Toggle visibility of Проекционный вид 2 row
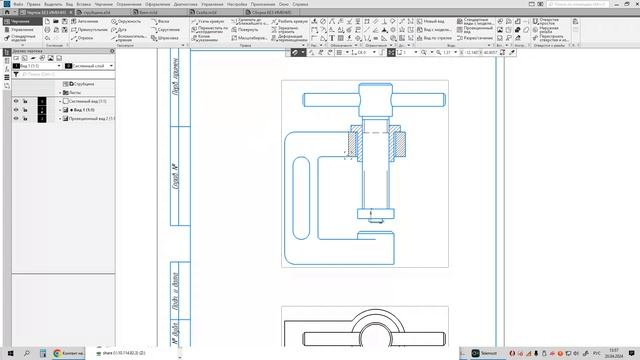The width and height of the screenshot is (640, 360). pos(16,118)
